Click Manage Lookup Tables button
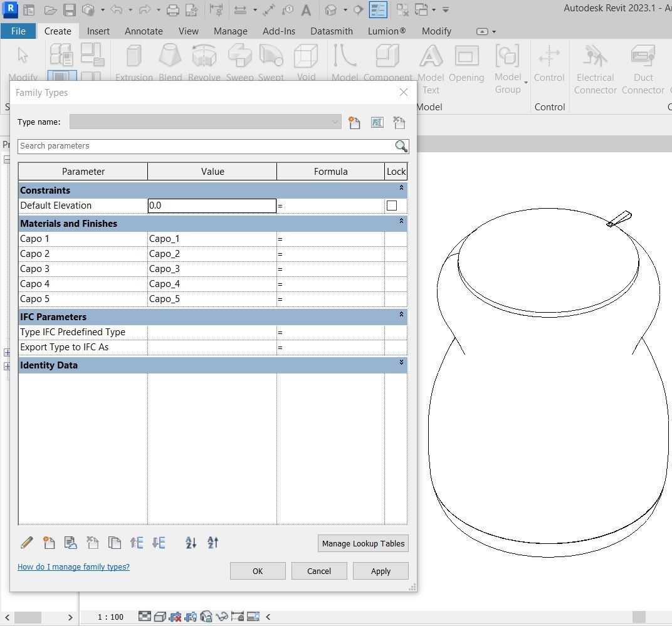This screenshot has height=626, width=672. click(363, 543)
